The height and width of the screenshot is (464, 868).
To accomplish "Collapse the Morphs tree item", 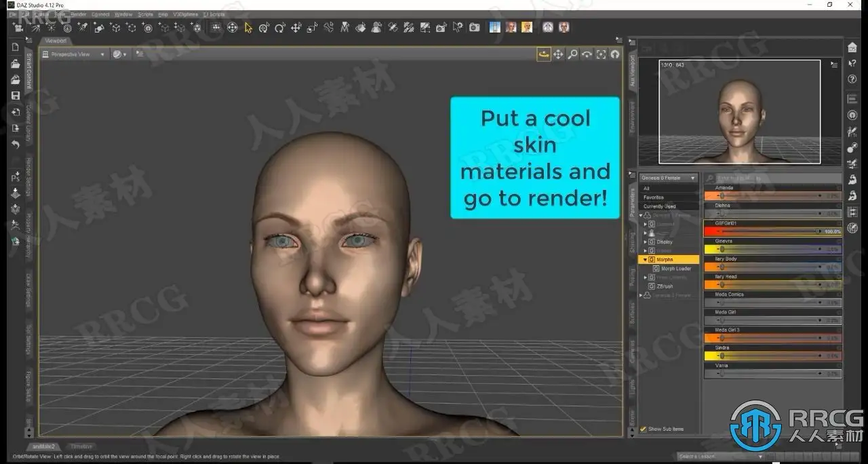I will [x=644, y=260].
